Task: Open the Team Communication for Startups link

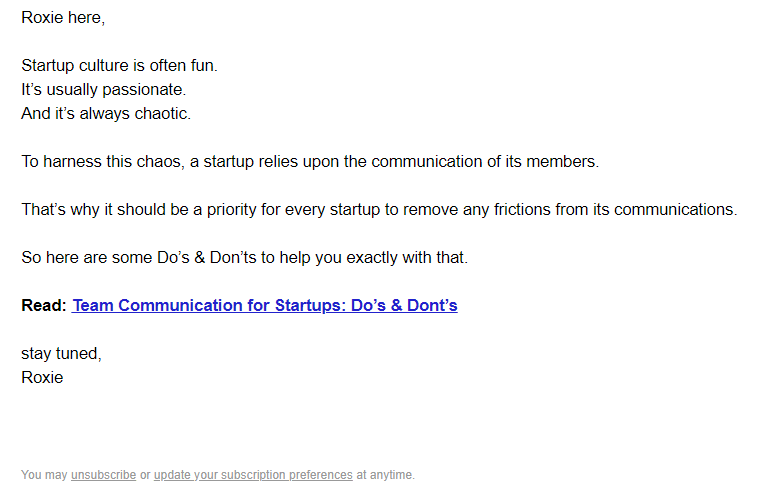Action: point(265,306)
